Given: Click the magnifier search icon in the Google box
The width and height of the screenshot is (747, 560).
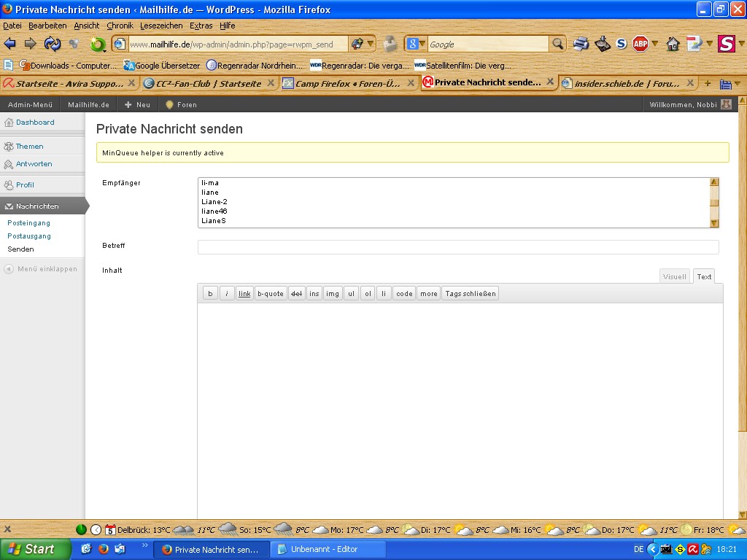Looking at the screenshot, I should click(557, 44).
